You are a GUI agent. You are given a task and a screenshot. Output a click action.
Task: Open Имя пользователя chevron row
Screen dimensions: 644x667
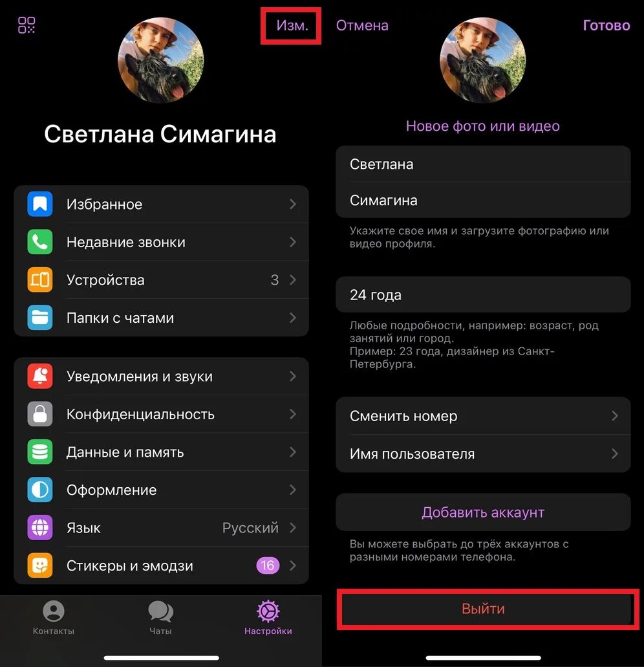[x=483, y=454]
